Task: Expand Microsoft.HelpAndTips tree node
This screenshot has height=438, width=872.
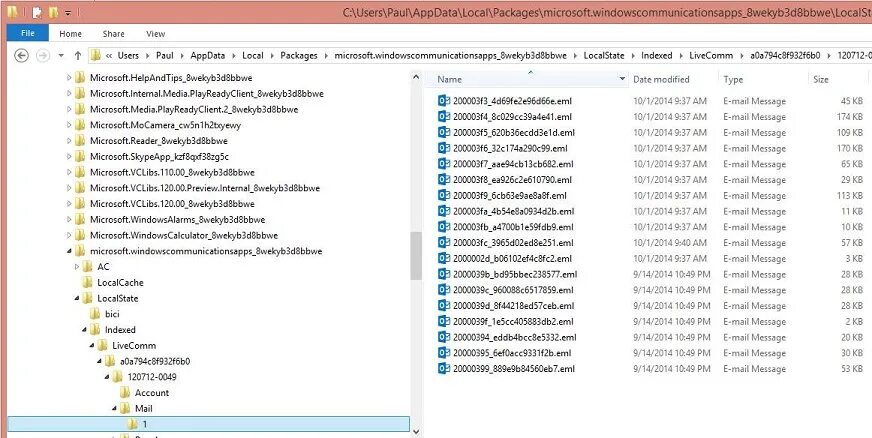Action: [69, 78]
